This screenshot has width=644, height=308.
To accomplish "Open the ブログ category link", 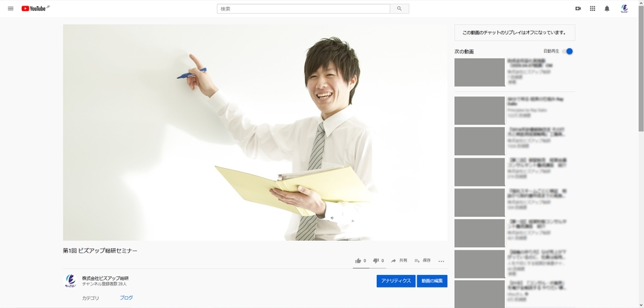I will coord(126,298).
